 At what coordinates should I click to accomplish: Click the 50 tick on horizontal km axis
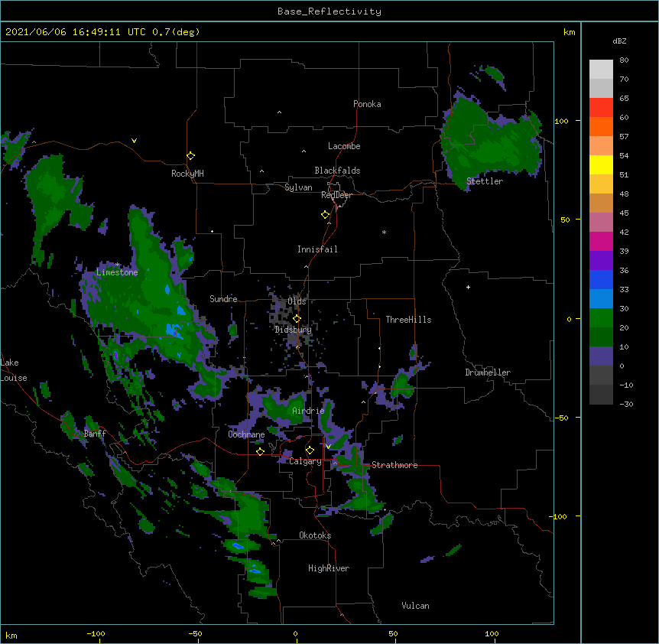393,633
